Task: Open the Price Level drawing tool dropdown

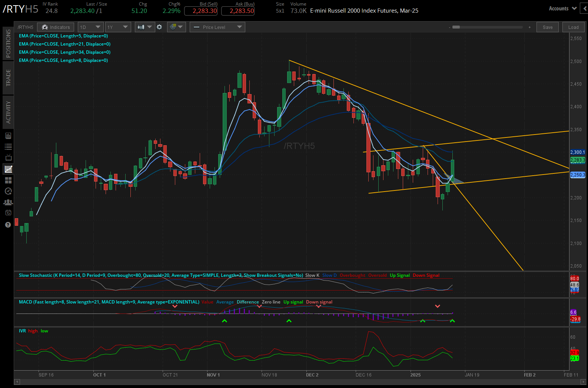Action: (217, 27)
